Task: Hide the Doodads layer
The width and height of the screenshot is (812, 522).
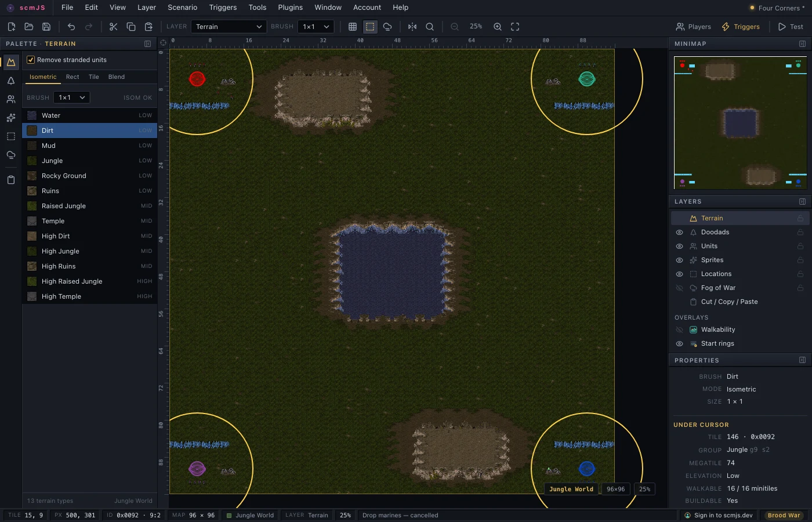Action: 679,232
